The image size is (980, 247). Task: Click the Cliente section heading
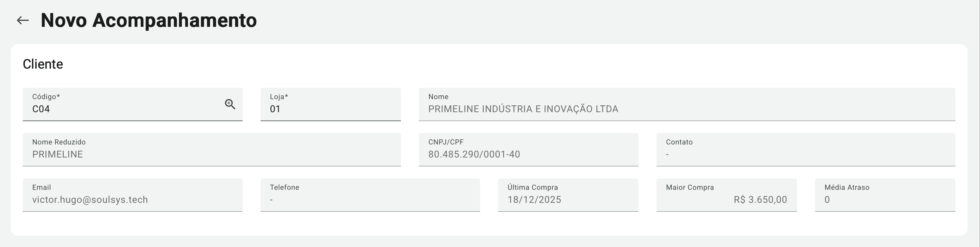pos(43,64)
